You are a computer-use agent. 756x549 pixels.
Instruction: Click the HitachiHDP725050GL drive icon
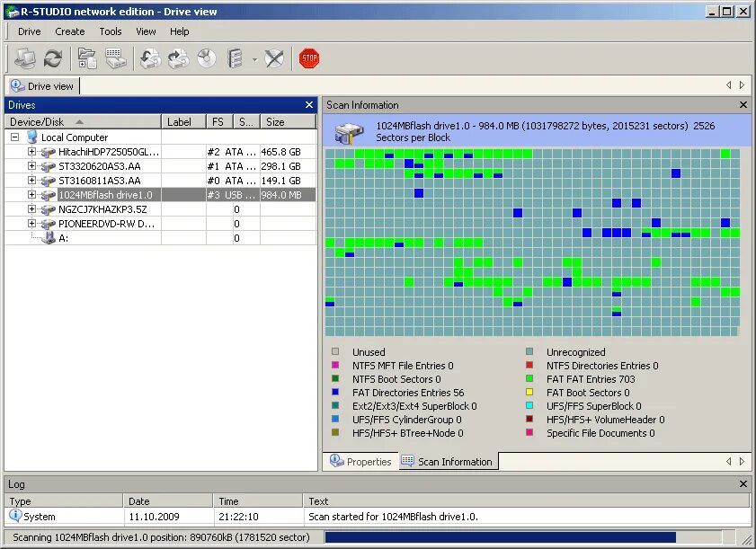click(49, 153)
